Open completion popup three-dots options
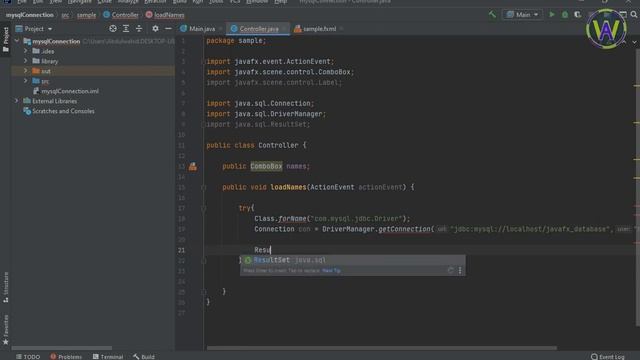640x360 pixels. 460,270
